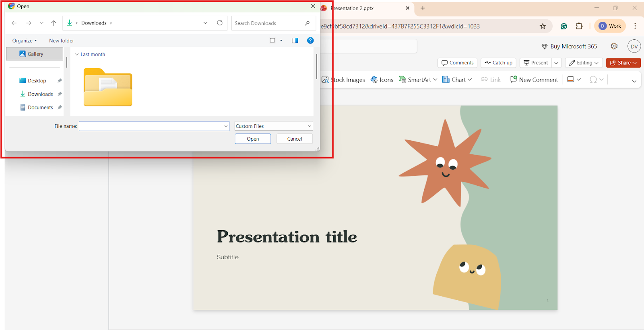
Task: Click the Catch up button
Action: click(498, 63)
